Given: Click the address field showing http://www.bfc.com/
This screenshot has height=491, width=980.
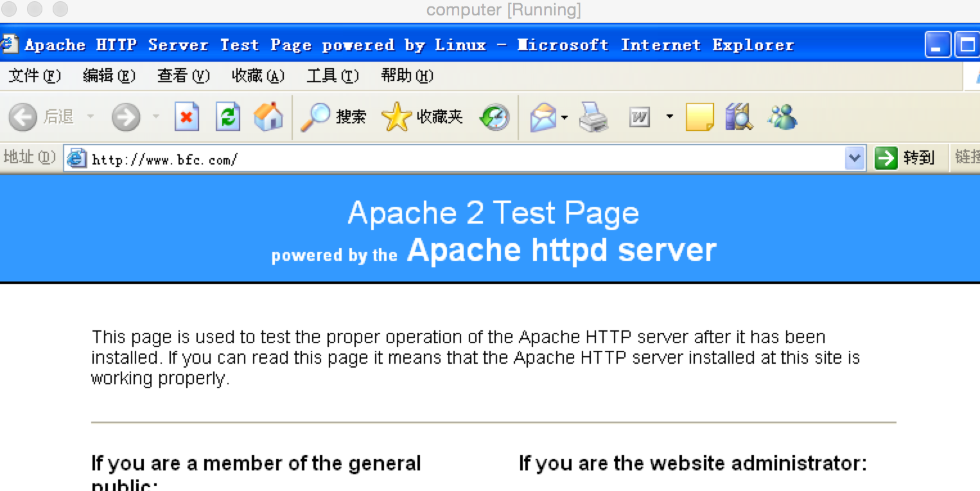Looking at the screenshot, I should [x=466, y=159].
